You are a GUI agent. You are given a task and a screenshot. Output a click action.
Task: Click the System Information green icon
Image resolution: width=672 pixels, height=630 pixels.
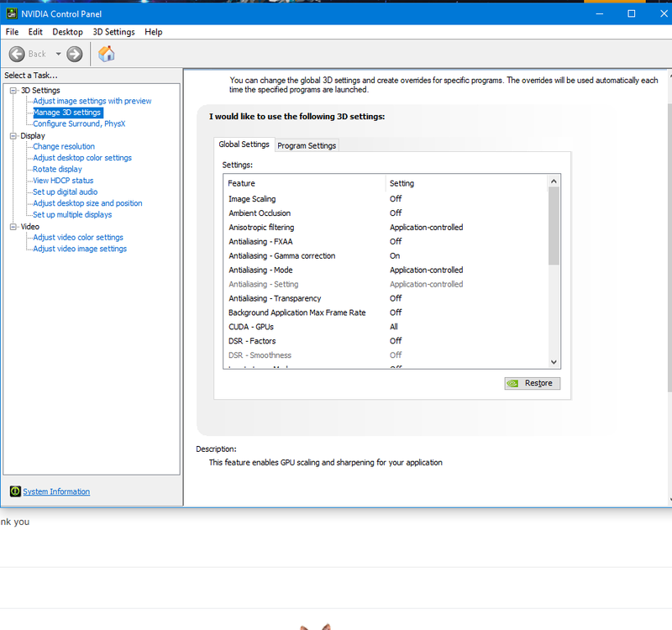coord(15,491)
